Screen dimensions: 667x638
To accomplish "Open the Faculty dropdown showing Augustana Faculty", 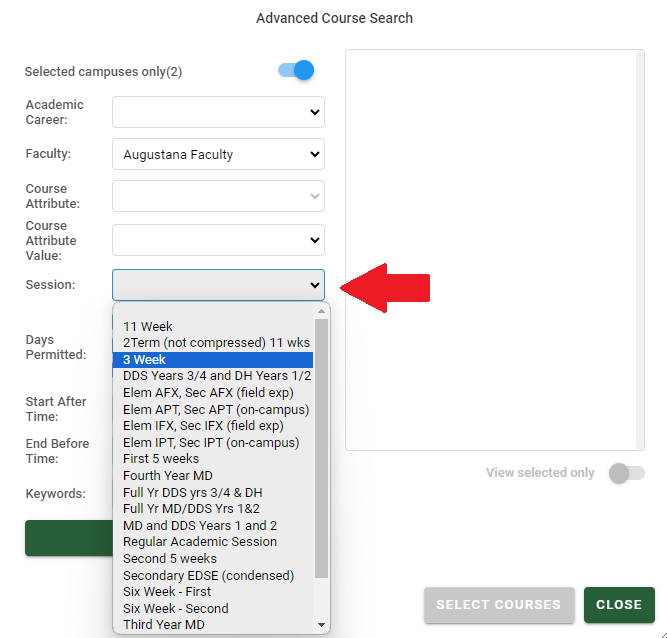I will point(218,154).
